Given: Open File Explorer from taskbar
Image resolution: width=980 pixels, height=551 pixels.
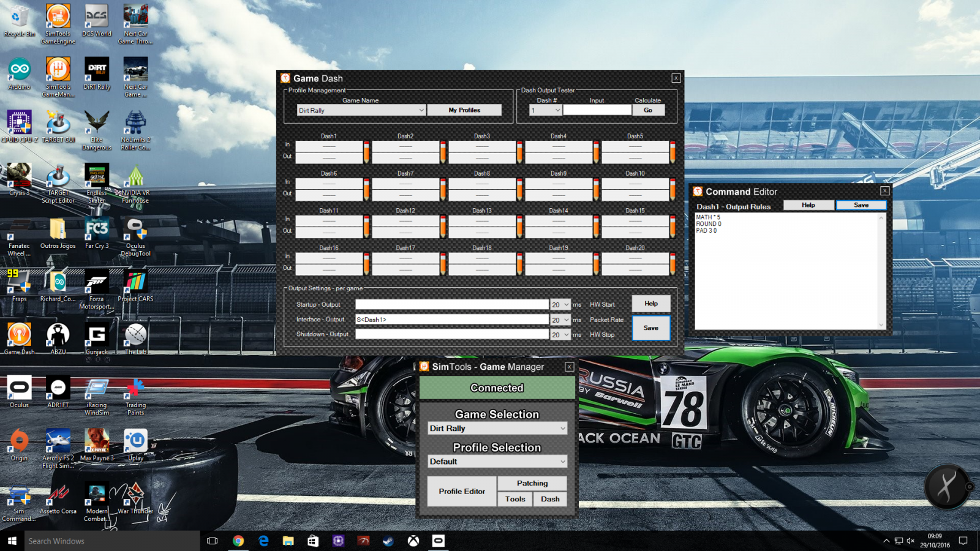Looking at the screenshot, I should point(288,541).
